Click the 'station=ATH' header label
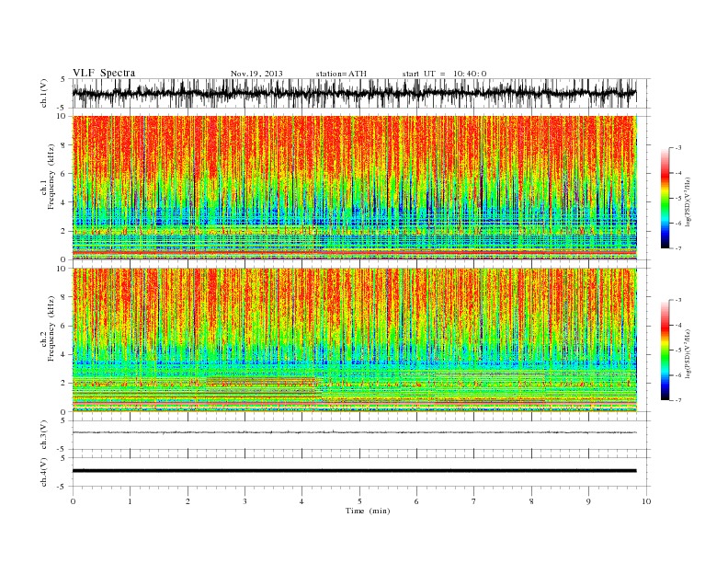The width and height of the screenshot is (728, 563). pos(341,74)
